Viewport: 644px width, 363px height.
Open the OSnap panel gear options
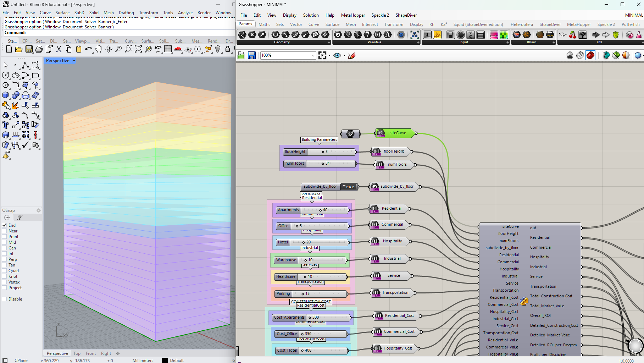point(39,210)
